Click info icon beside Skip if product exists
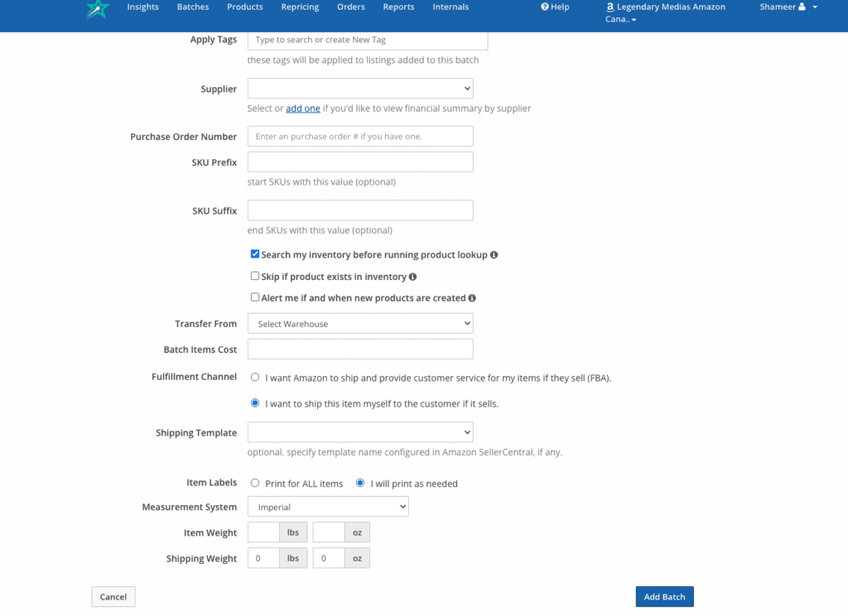This screenshot has height=616, width=848. coord(412,277)
